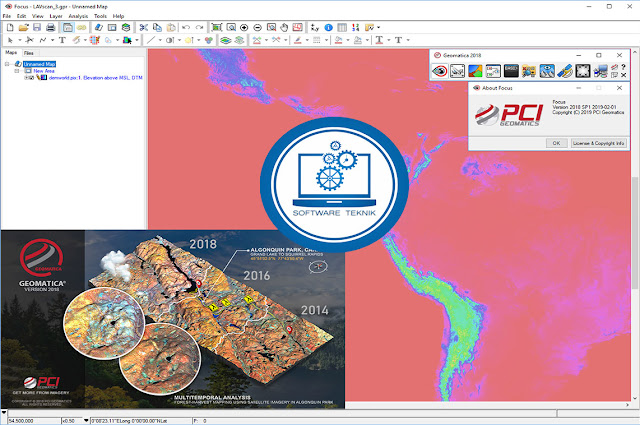Open the Help menu
This screenshot has height=425, width=640.
coord(118,16)
